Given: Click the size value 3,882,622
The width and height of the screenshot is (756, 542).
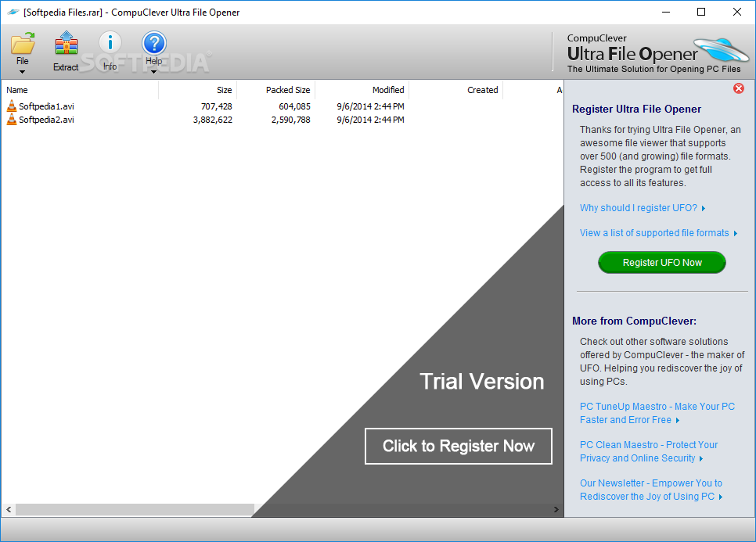Looking at the screenshot, I should 213,120.
